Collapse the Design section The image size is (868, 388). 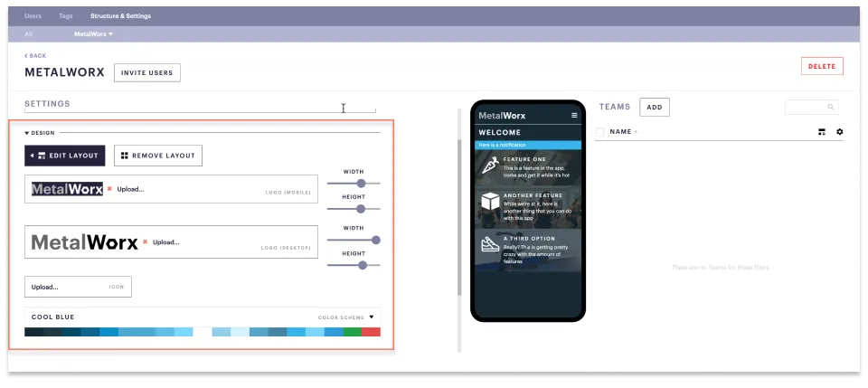pos(40,133)
